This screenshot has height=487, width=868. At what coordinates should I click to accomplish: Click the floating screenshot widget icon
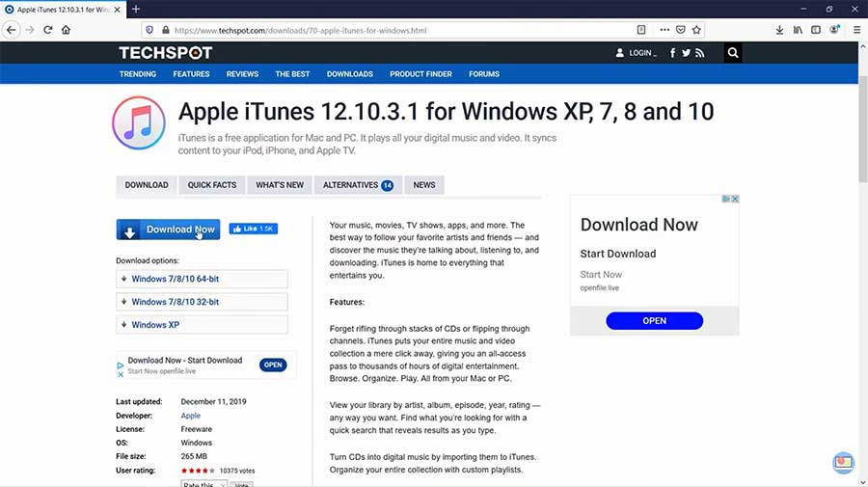pos(843,462)
